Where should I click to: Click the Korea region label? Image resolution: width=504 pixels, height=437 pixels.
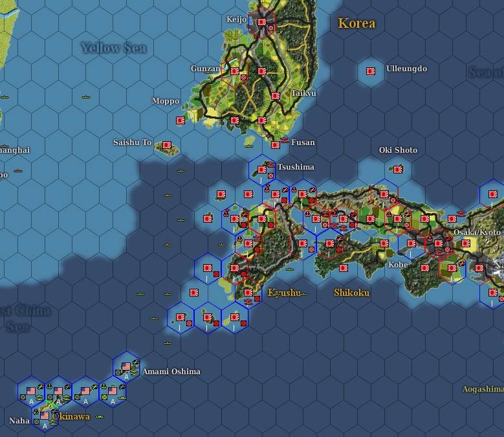point(356,23)
